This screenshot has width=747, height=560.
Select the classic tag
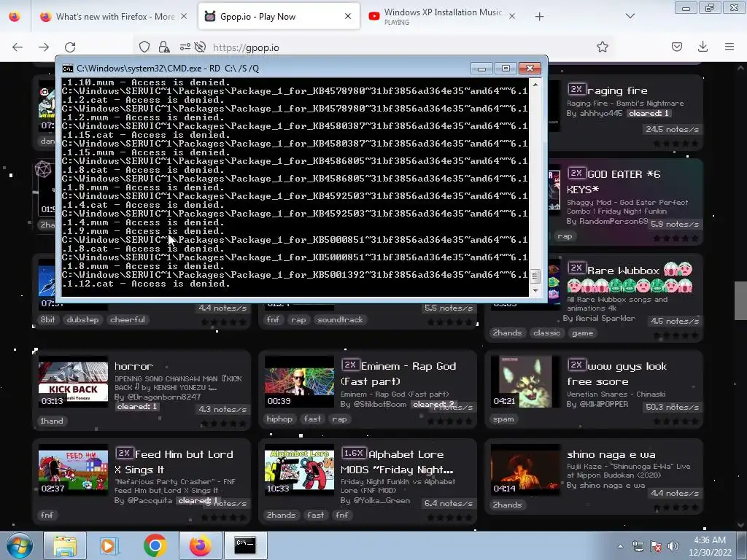pyautogui.click(x=546, y=332)
